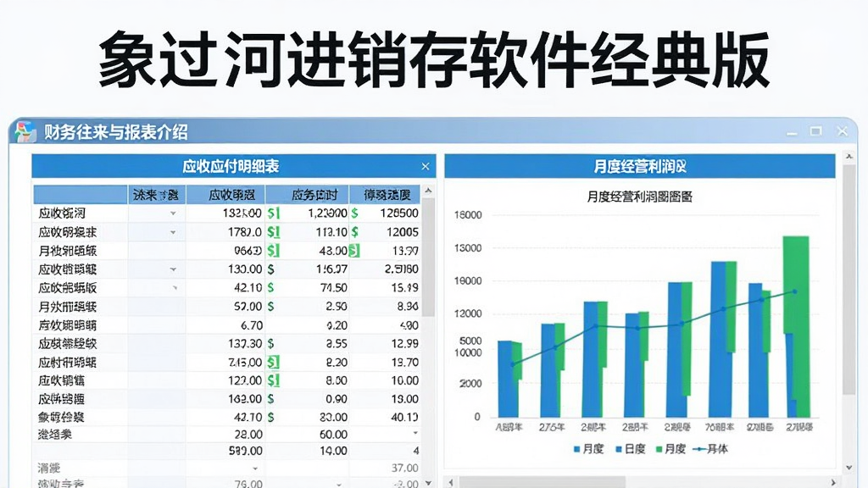Click the 16000 axis label

pyautogui.click(x=468, y=215)
